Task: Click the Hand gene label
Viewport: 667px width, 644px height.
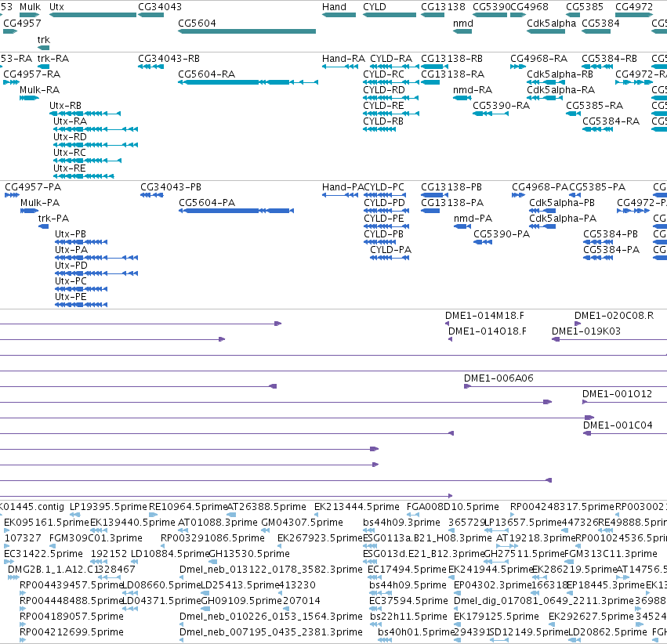Action: tap(334, 7)
